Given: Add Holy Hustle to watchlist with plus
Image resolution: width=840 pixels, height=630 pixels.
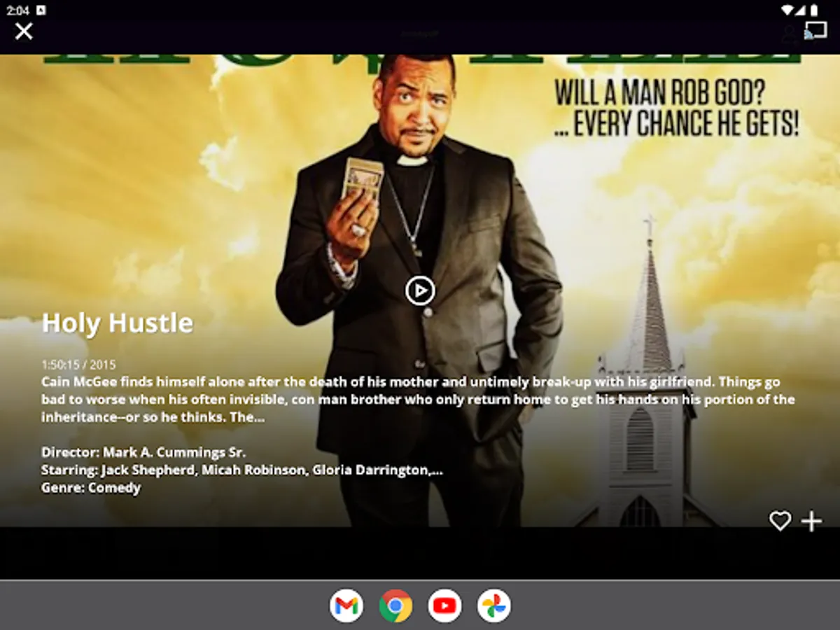Looking at the screenshot, I should coord(811,521).
